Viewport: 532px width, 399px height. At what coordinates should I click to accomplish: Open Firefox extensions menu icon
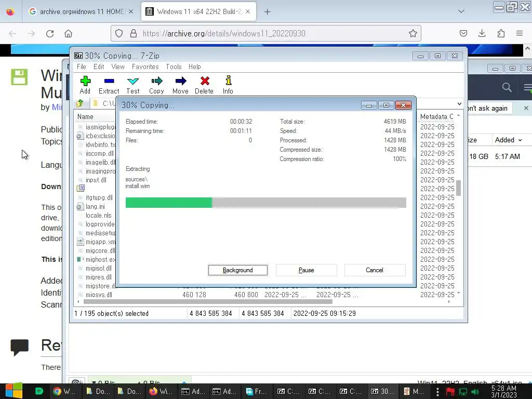[x=501, y=33]
